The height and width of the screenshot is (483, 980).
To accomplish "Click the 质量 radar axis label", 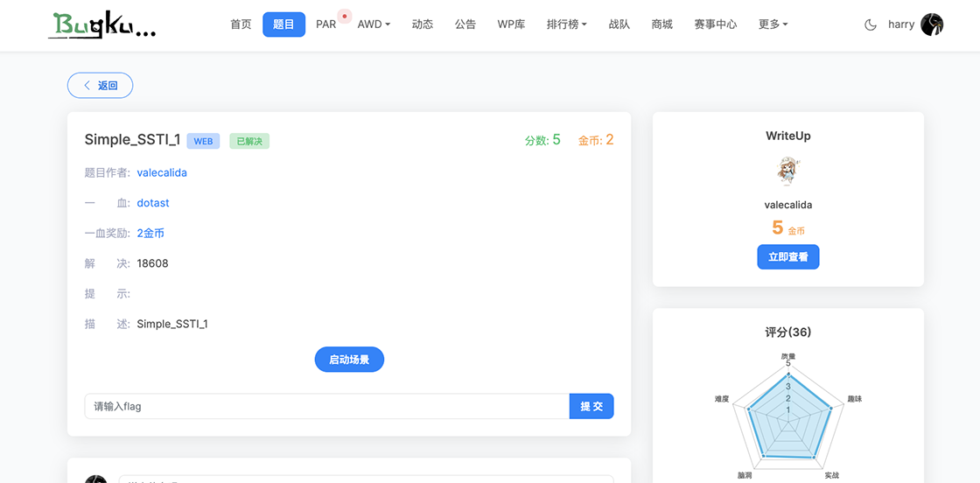I will click(x=788, y=356).
